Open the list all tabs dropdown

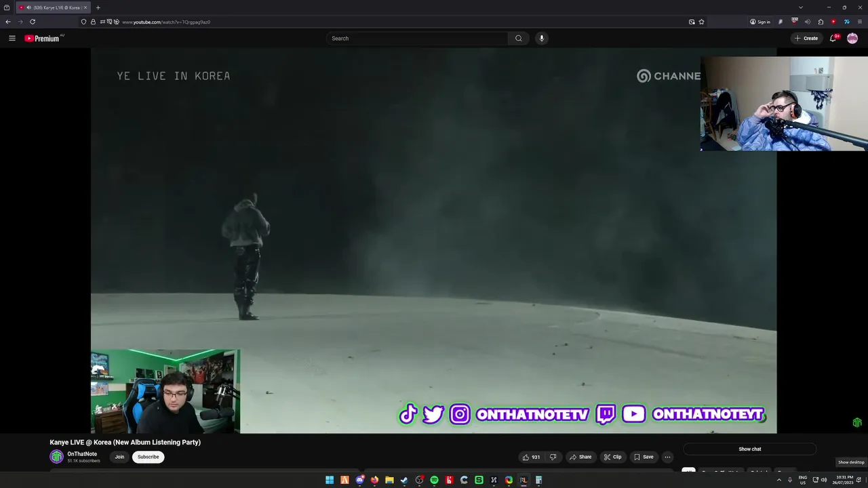[801, 7]
